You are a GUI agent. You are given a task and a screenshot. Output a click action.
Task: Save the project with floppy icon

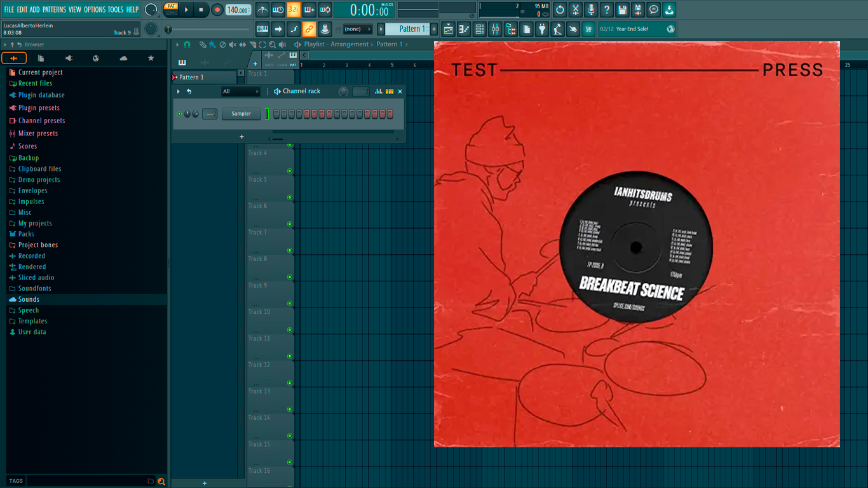(x=622, y=10)
